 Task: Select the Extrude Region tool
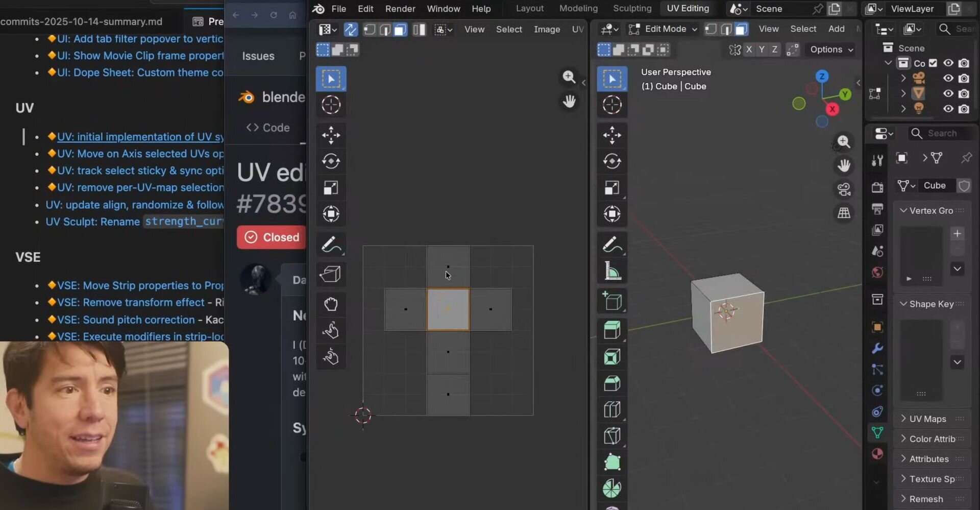click(611, 330)
